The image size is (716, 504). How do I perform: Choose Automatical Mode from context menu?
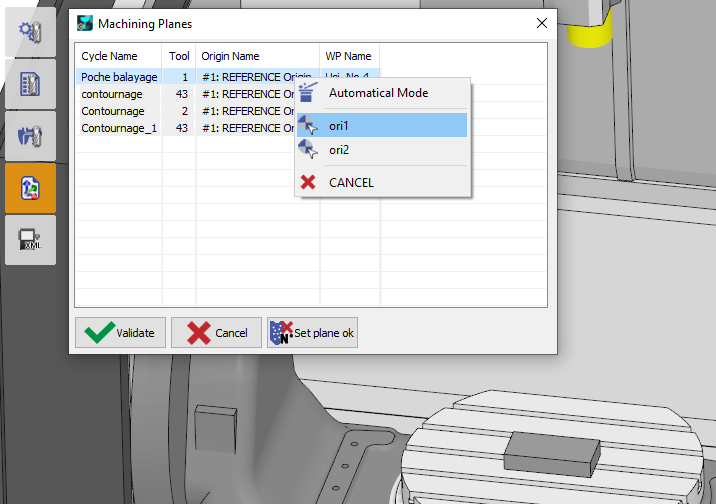378,93
